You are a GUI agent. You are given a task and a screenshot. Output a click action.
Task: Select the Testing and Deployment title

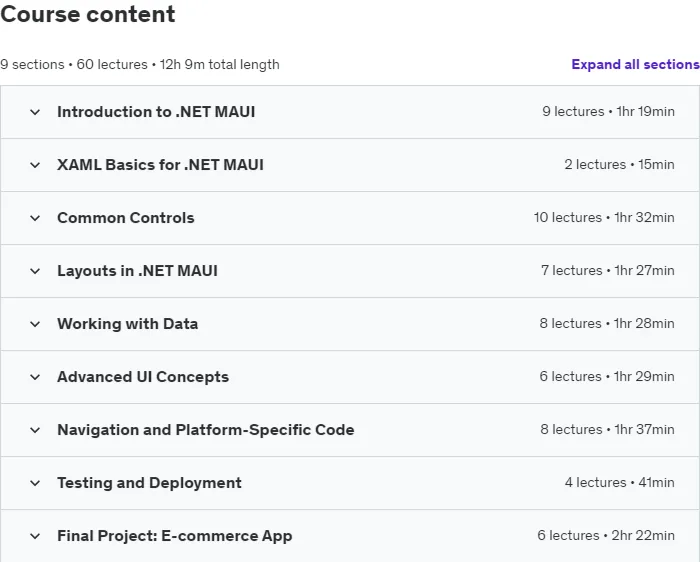(150, 483)
